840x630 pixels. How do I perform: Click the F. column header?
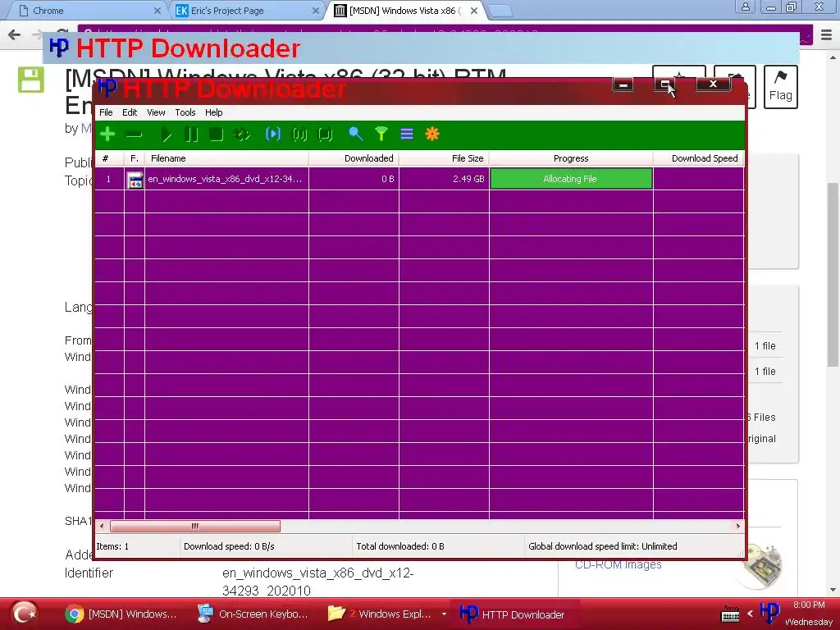(x=135, y=158)
